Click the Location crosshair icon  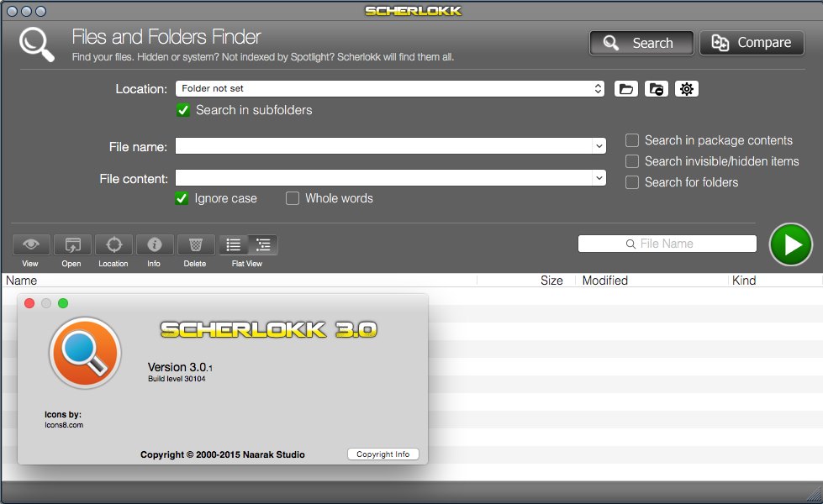tap(113, 244)
